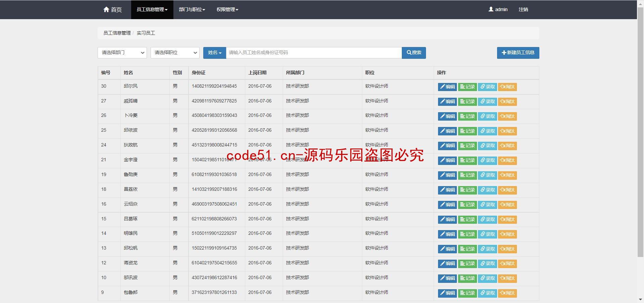Click 新建员工信息 button
This screenshot has height=303, width=644.
[x=518, y=53]
